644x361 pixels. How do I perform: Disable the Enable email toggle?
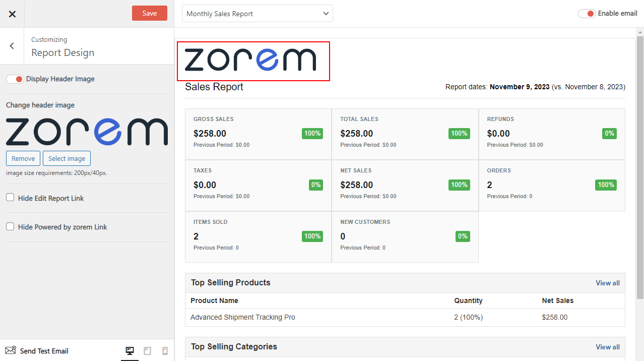click(587, 13)
